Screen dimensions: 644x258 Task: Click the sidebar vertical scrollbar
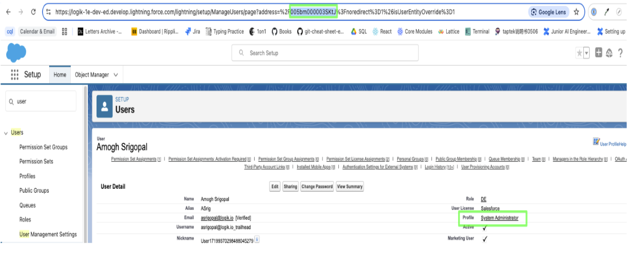[x=86, y=165]
